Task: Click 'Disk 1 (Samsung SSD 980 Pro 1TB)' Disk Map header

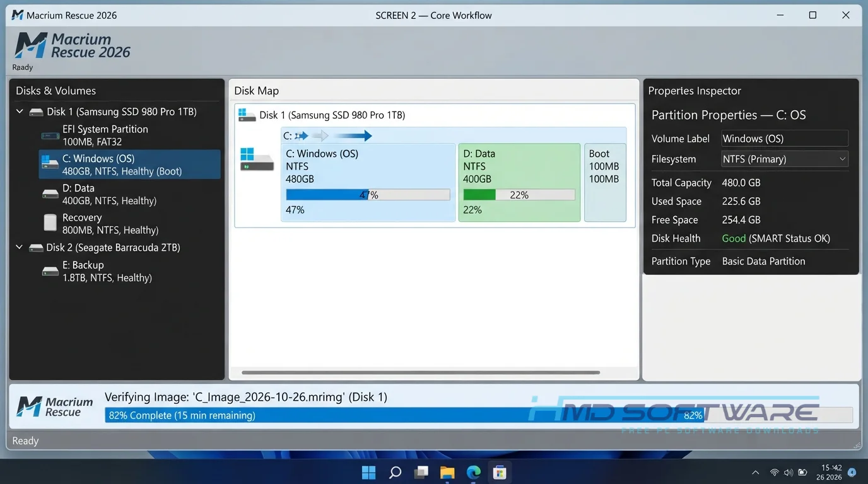Action: (x=332, y=115)
